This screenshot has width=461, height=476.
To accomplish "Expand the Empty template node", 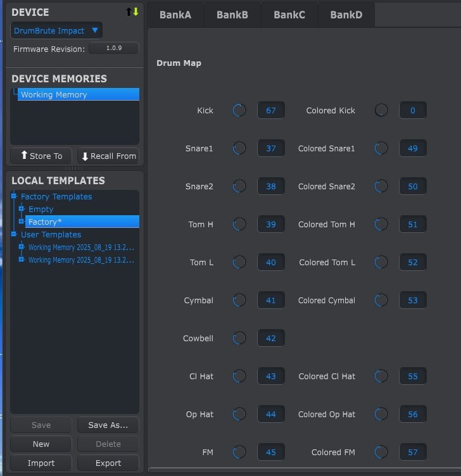I will click(x=22, y=210).
